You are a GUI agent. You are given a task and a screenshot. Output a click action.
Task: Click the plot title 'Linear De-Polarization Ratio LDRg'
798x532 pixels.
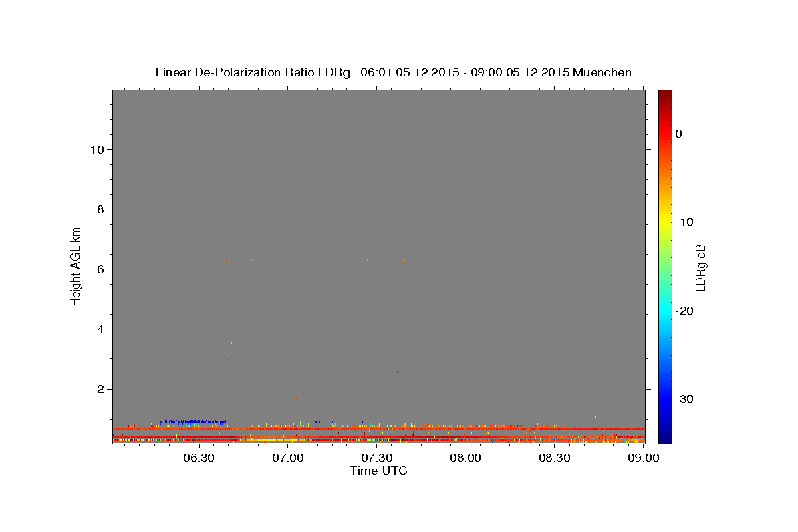[x=253, y=72]
